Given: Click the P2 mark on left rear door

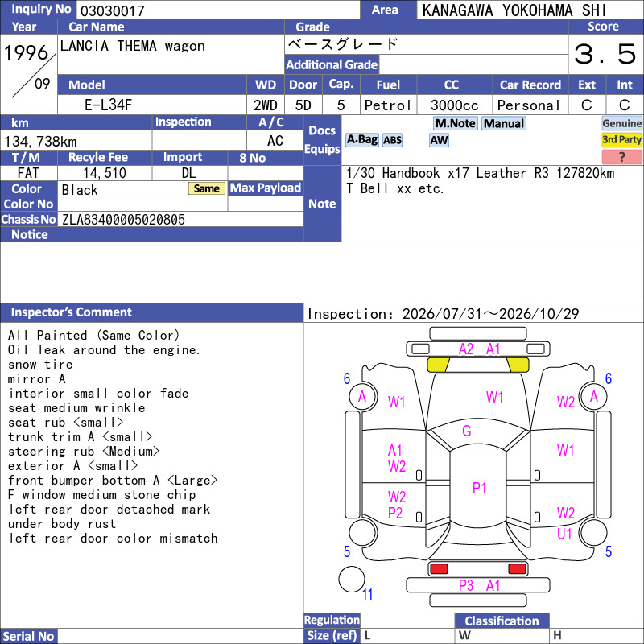Looking at the screenshot, I should click(395, 513).
